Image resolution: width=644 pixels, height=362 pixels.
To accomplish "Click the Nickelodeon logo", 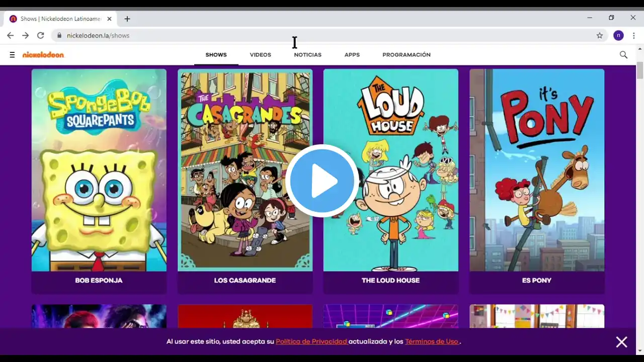I will pos(43,55).
